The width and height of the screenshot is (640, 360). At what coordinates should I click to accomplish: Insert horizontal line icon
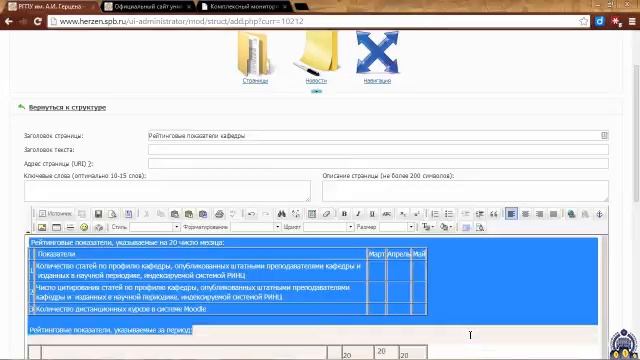click(x=70, y=227)
